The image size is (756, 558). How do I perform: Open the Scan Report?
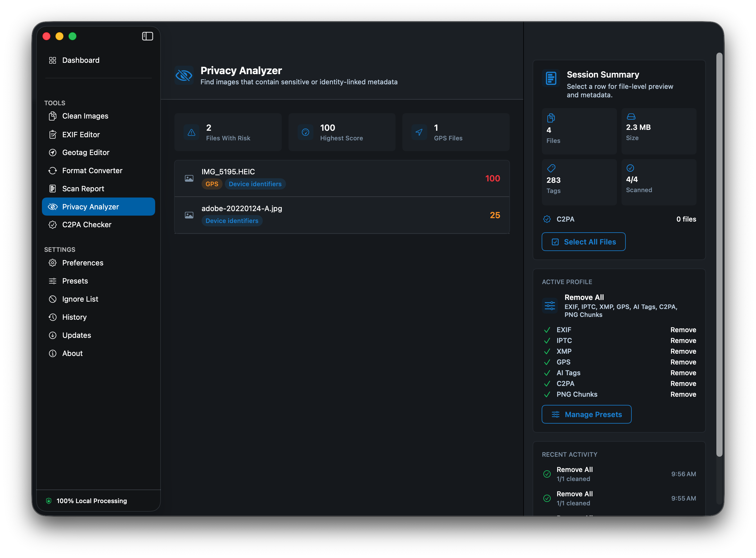[x=98, y=188]
